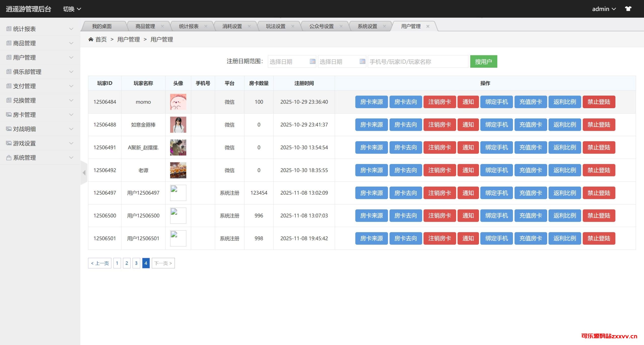Click the green 搜用户 search button
Screen dimensions: 644x345
483,62
